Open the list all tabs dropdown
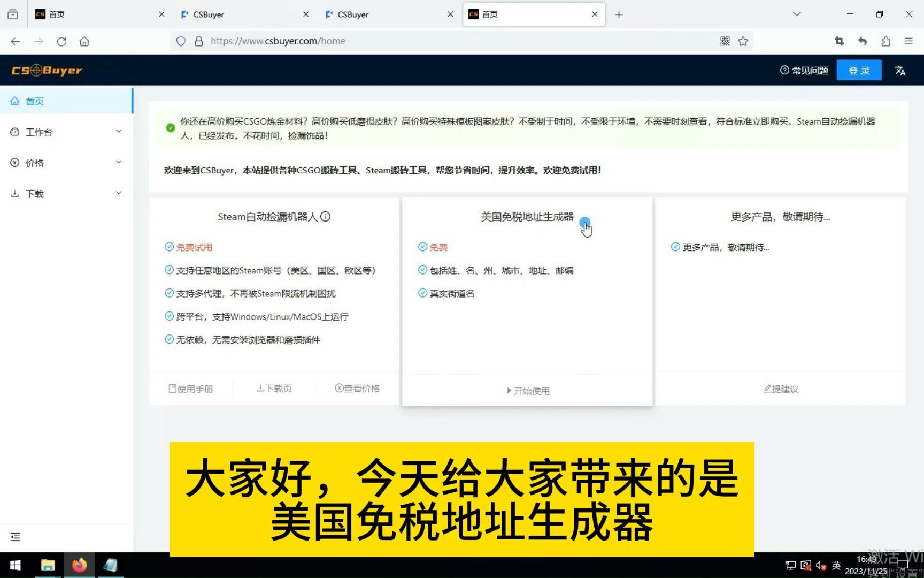This screenshot has width=924, height=578. tap(797, 14)
